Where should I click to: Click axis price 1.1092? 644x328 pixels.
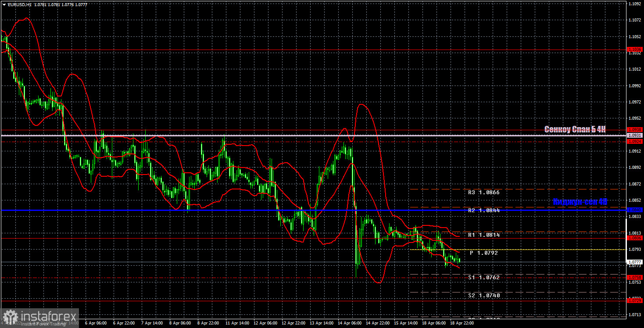[635, 4]
